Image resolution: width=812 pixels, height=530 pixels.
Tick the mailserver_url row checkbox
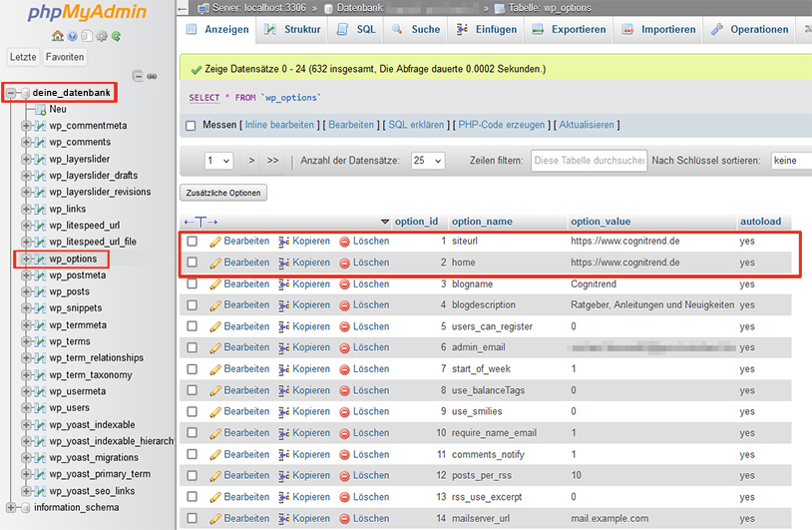click(193, 518)
